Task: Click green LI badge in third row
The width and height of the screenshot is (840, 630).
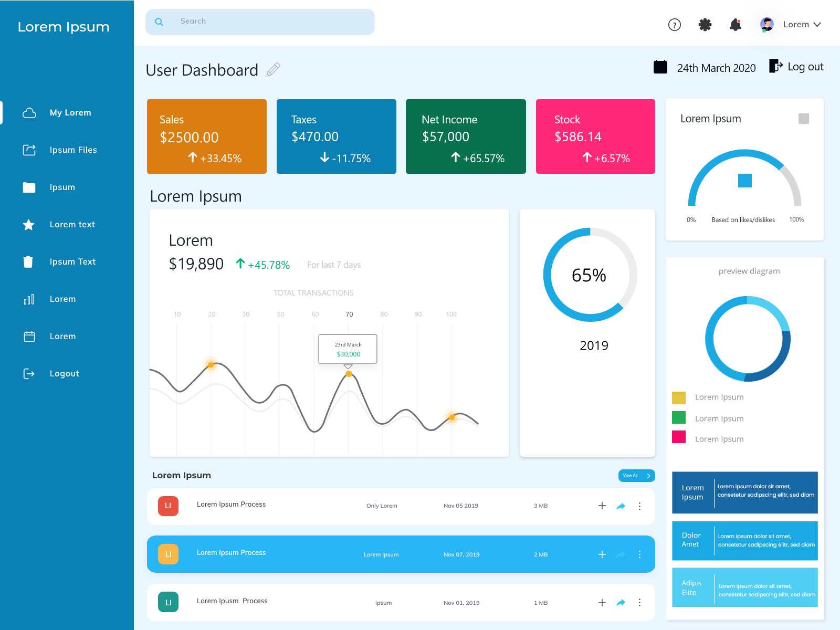Action: [168, 602]
